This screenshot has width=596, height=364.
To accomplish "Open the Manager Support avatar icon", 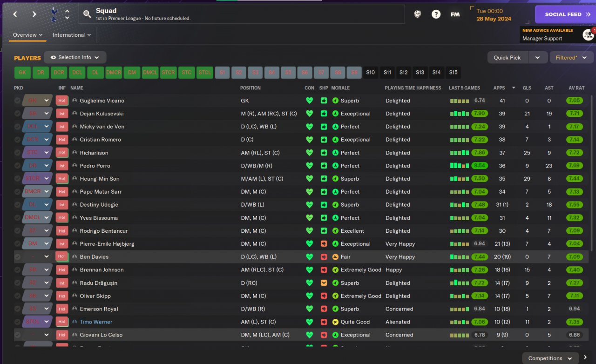I will 588,34.
